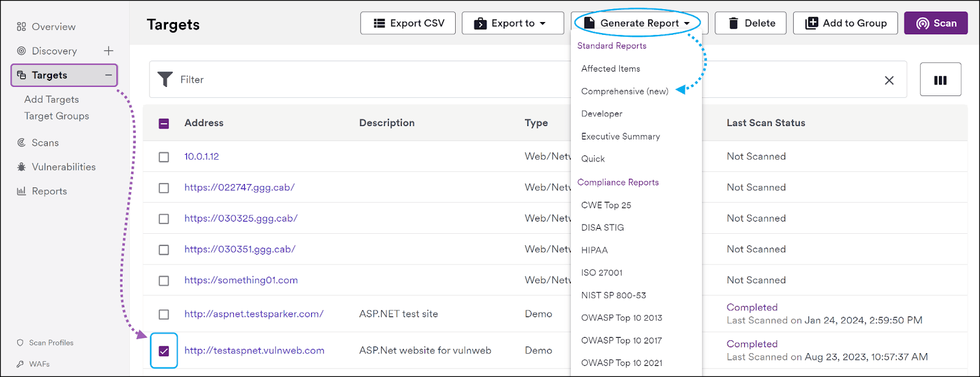Collapse the Targets sidebar section
Image resolution: width=980 pixels, height=377 pixels.
tap(108, 75)
